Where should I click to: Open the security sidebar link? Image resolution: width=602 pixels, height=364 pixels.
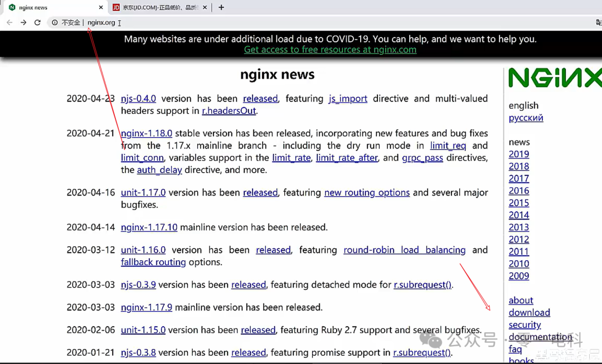[525, 324]
